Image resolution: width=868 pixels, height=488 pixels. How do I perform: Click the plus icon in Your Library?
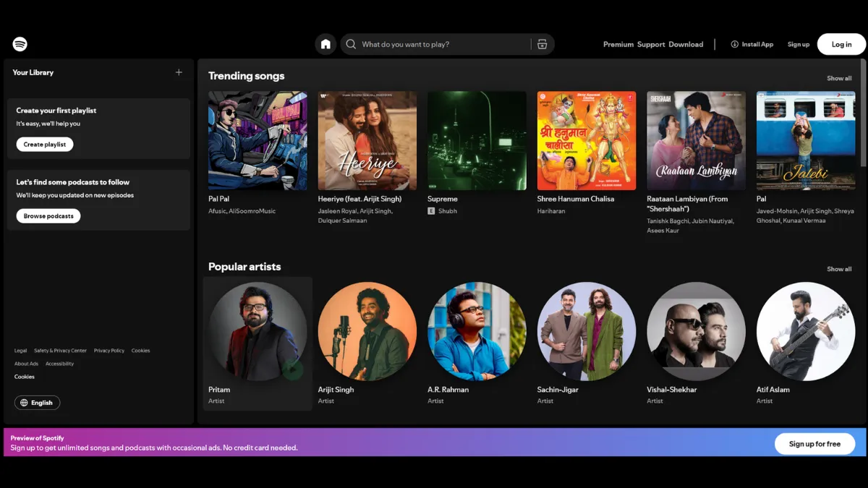[x=179, y=72]
